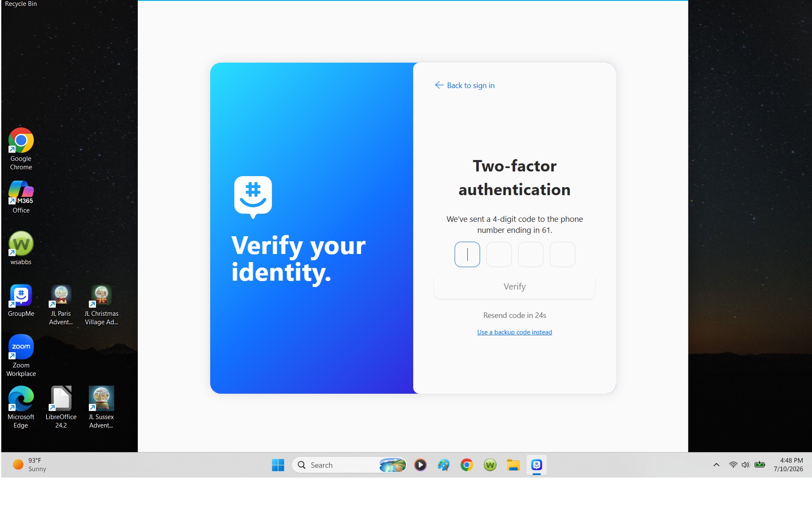This screenshot has height=508, width=812.
Task: Click the battery status icon
Action: pos(760,465)
